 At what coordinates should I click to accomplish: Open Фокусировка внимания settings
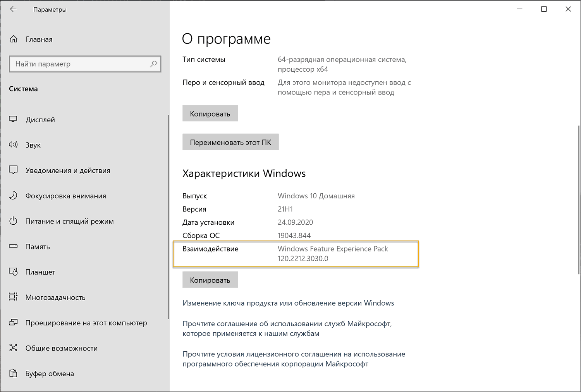pyautogui.click(x=66, y=196)
